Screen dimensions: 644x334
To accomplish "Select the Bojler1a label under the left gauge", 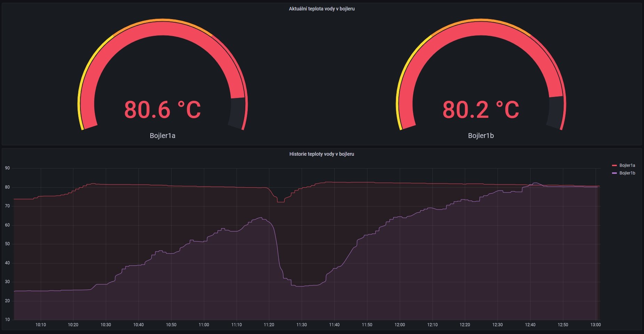I will [x=162, y=136].
